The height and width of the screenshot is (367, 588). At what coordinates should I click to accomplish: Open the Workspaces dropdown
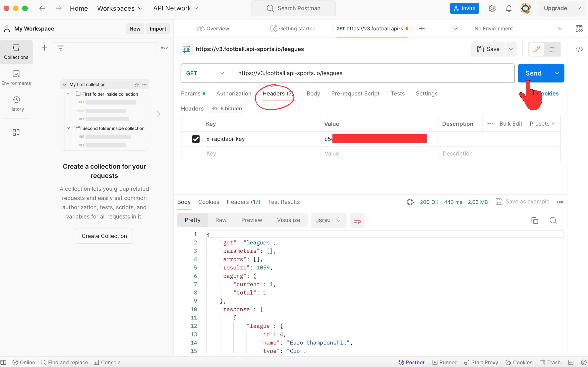coord(119,8)
